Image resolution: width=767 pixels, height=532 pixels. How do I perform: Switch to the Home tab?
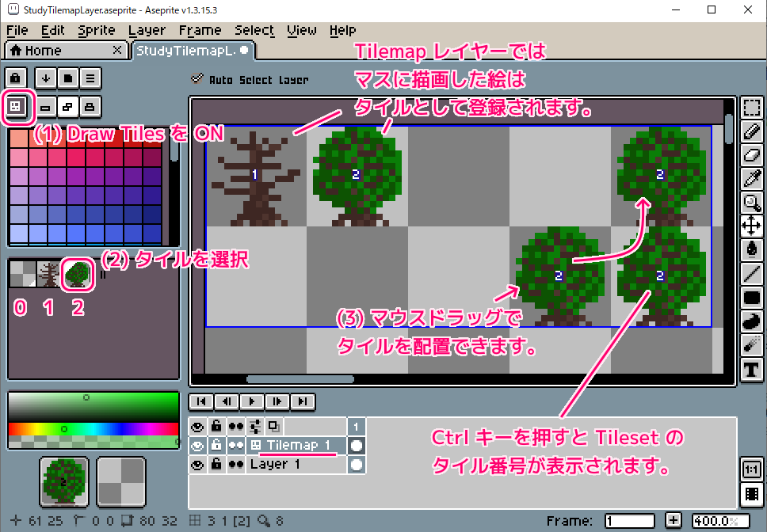55,50
